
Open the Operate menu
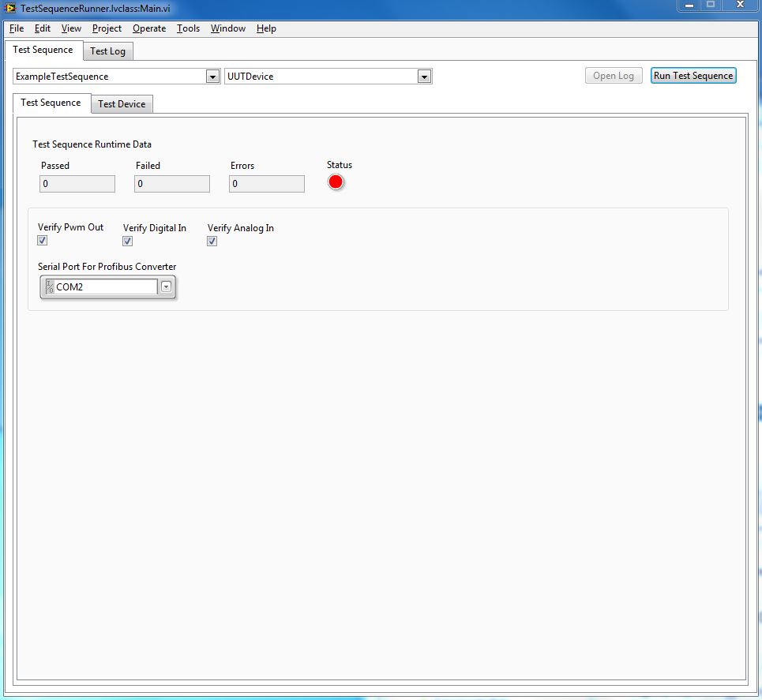pyautogui.click(x=149, y=28)
